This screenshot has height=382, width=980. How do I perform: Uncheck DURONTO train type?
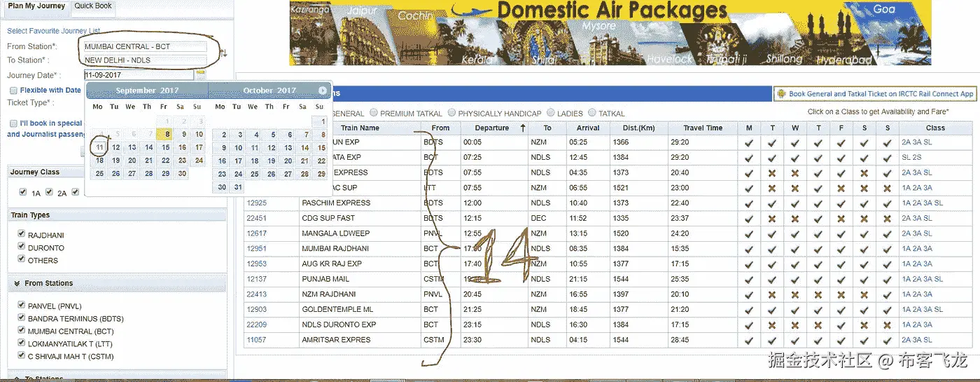(x=22, y=247)
